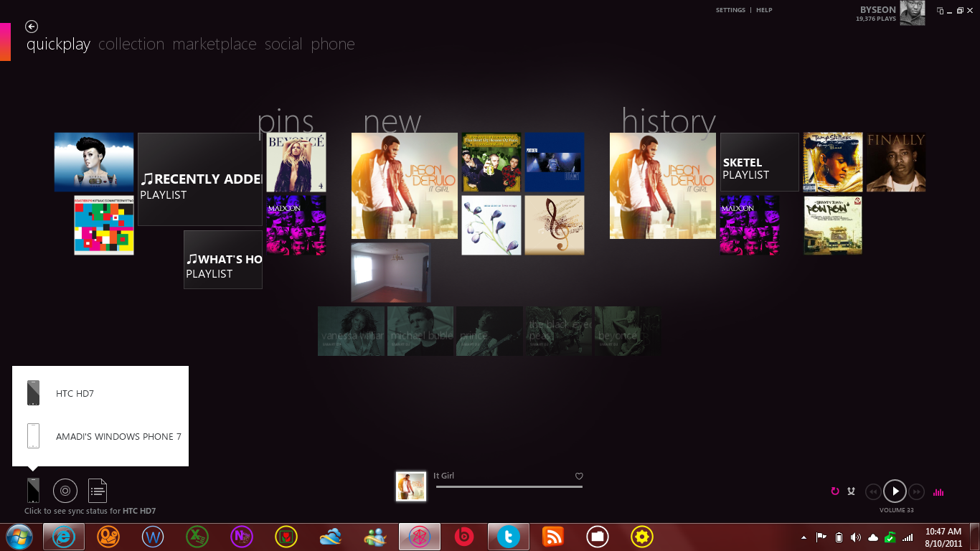980x551 pixels.
Task: Toggle the shuffle icon
Action: tap(852, 491)
